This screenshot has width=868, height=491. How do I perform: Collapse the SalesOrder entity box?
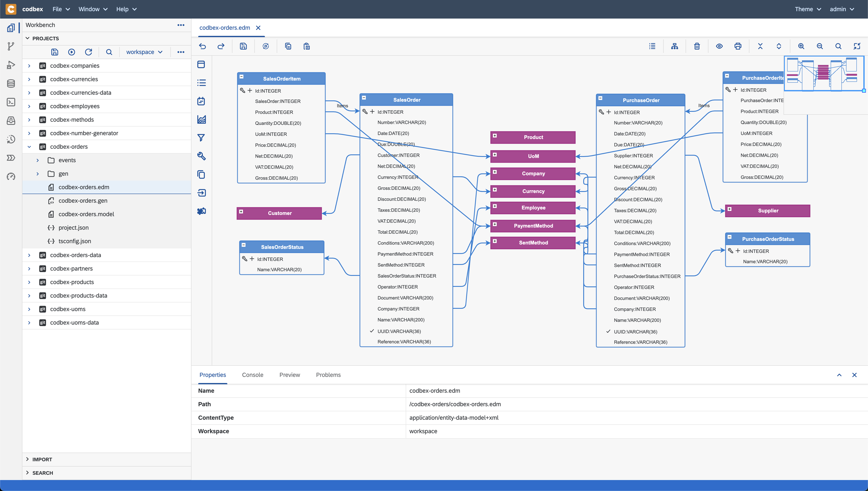pos(364,98)
